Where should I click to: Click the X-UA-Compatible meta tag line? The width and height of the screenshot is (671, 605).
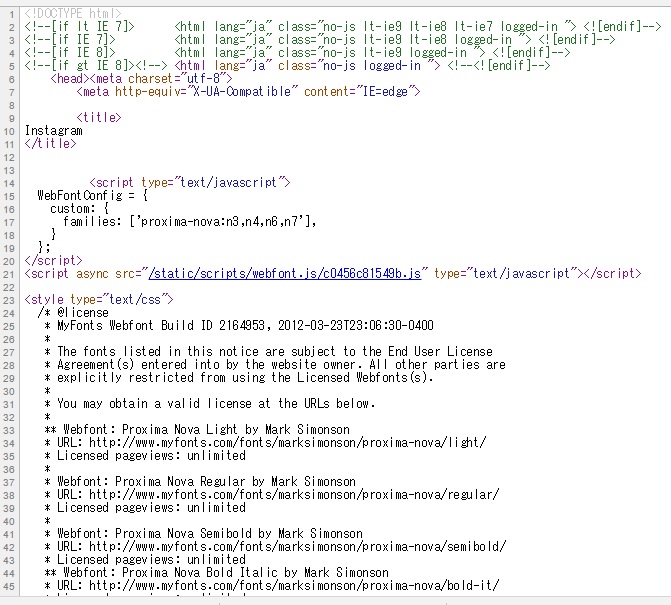249,92
